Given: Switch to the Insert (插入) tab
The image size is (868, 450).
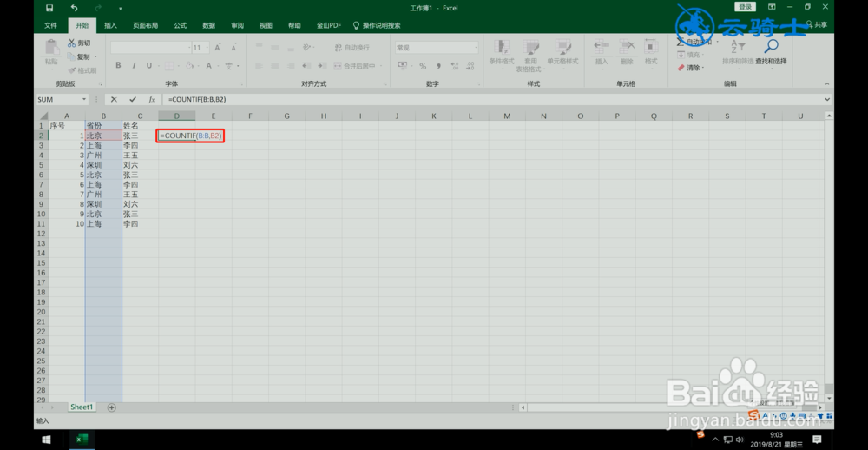Looking at the screenshot, I should 111,25.
